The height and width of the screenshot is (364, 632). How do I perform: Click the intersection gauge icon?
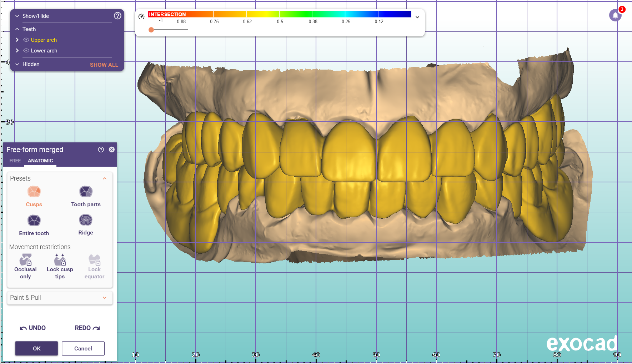[x=141, y=16]
